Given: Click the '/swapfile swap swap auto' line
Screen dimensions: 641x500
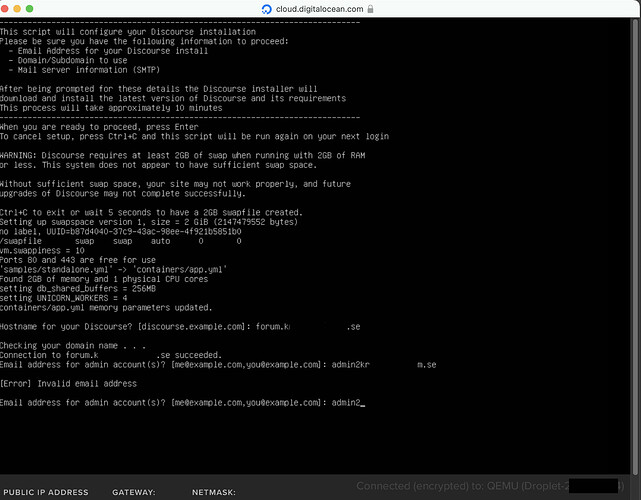Looking at the screenshot, I should pos(121,241).
